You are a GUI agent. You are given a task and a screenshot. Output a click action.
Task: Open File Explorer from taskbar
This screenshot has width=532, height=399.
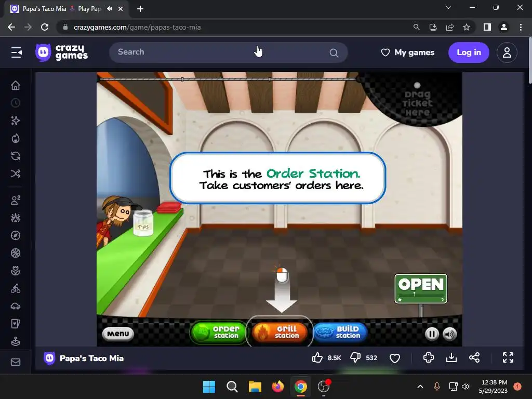tap(255, 387)
